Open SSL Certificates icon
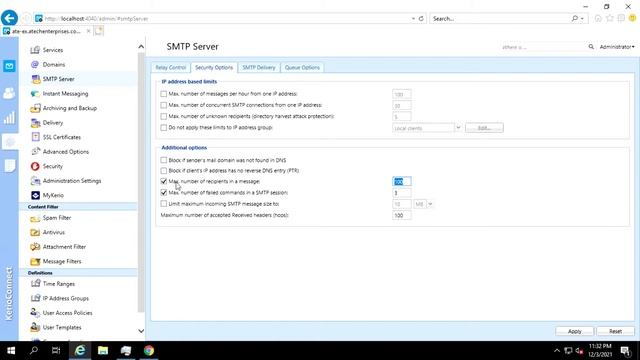 pyautogui.click(x=35, y=137)
